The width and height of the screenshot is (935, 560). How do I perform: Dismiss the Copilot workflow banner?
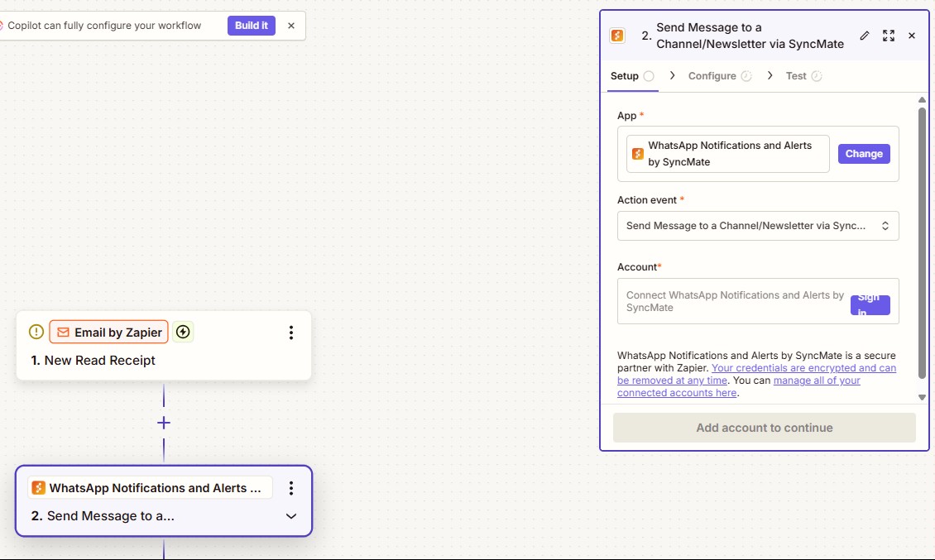[x=291, y=26]
